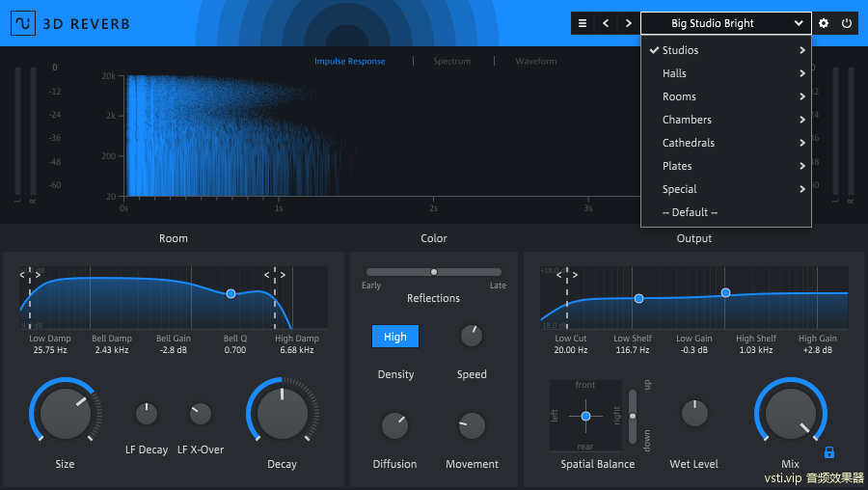
Task: Click the Room EQ bell node
Action: coord(231,293)
